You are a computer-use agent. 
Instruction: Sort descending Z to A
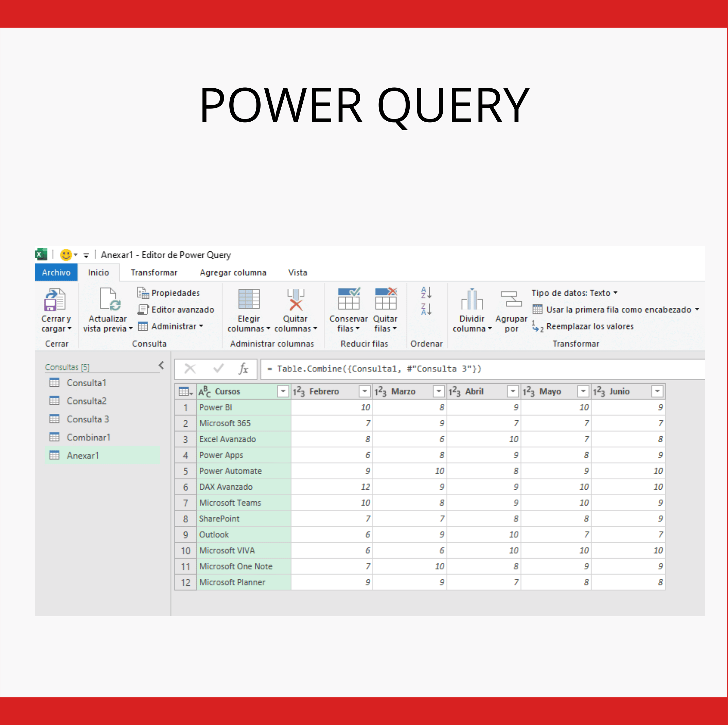pos(426,309)
